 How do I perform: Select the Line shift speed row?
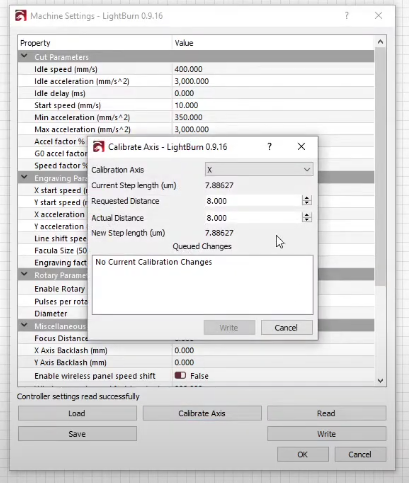click(53, 238)
